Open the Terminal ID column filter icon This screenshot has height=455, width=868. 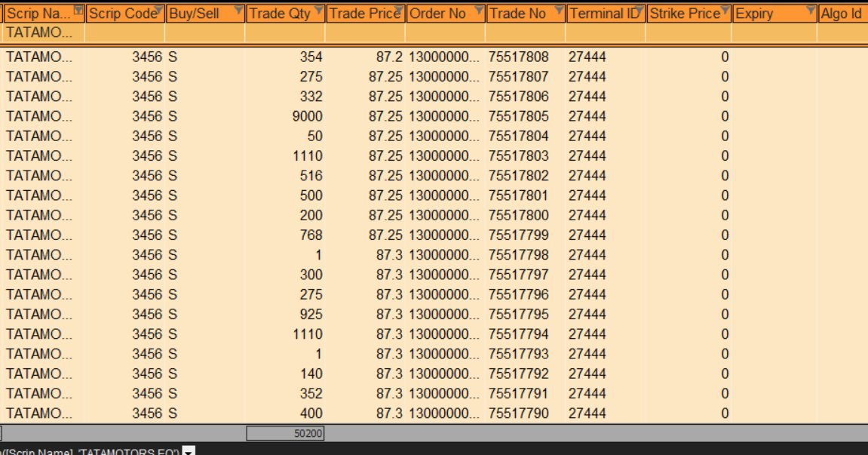pyautogui.click(x=639, y=9)
